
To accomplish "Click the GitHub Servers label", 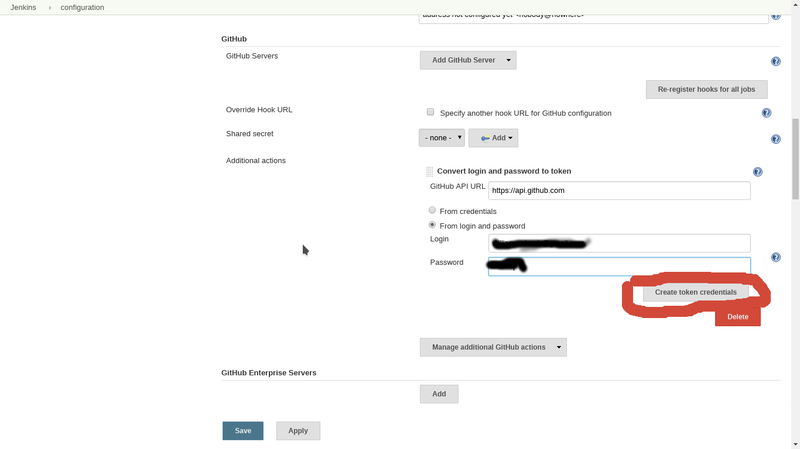I will tap(252, 56).
